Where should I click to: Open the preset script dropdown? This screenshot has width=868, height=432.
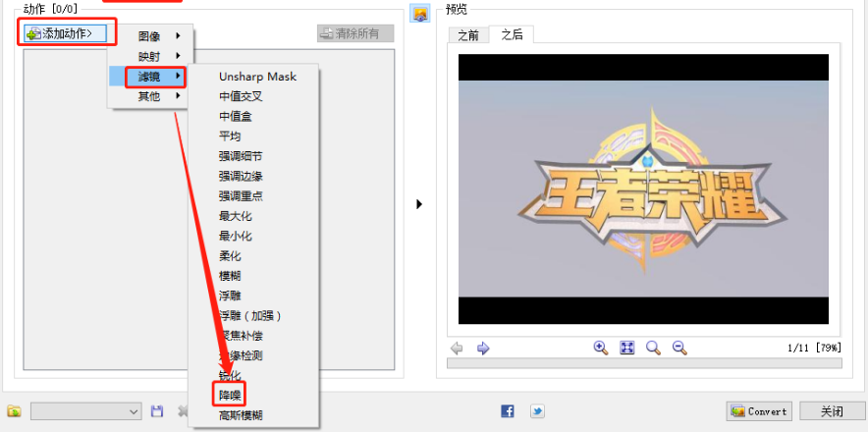(86, 411)
